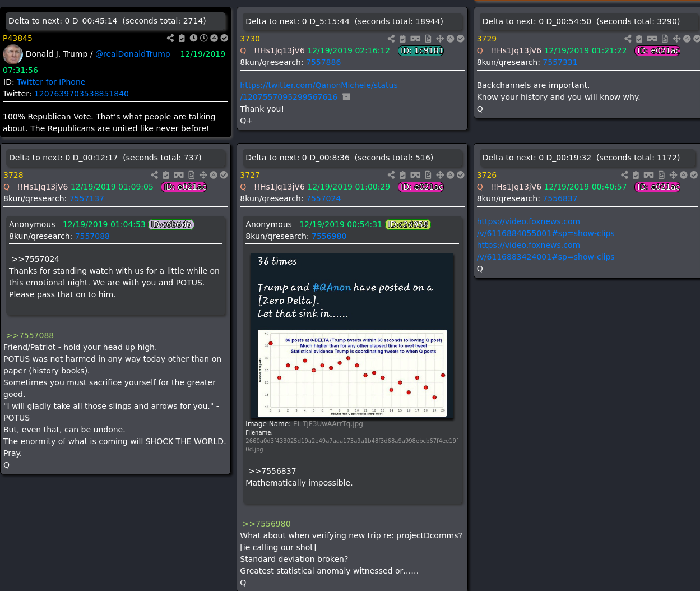Click the Twitter for iPhone link
The height and width of the screenshot is (591, 700).
(x=51, y=82)
